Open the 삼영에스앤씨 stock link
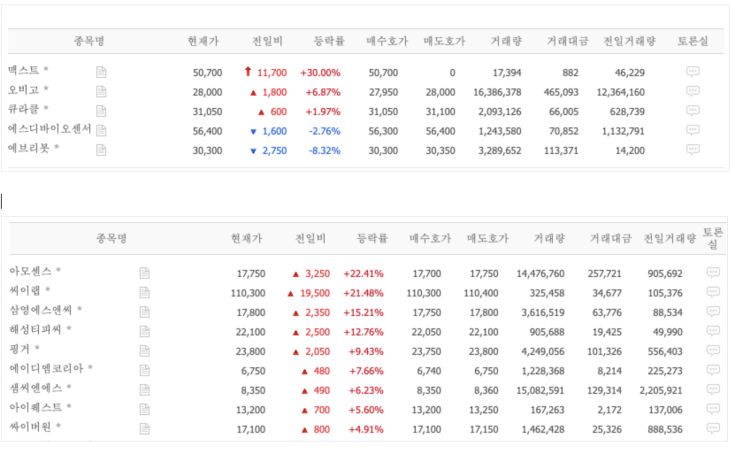Screen dimensions: 743x454 [x=41, y=310]
